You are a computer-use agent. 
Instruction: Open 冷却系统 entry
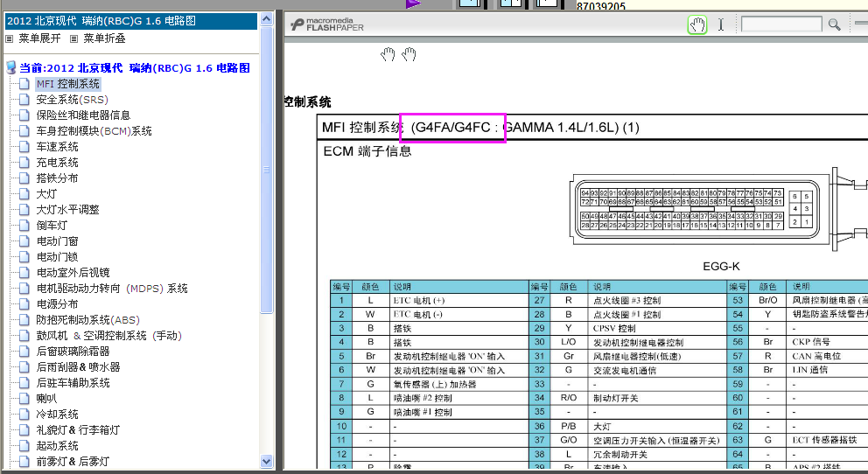tap(57, 415)
